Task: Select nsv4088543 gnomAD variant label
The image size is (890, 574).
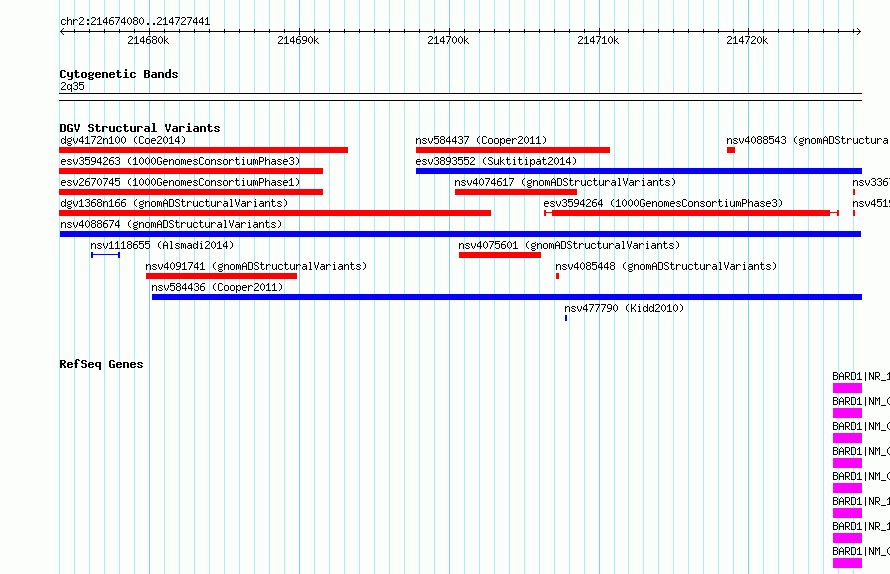Action: tap(808, 140)
